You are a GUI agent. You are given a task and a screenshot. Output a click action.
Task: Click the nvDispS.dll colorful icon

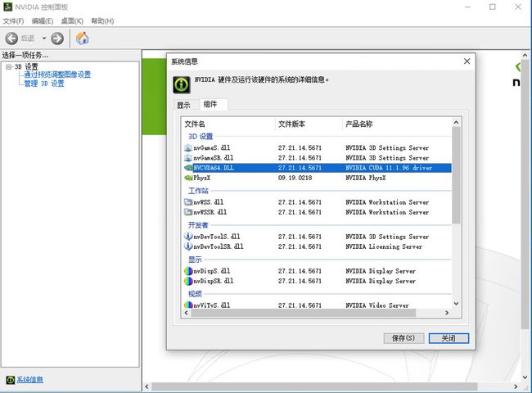(188, 271)
